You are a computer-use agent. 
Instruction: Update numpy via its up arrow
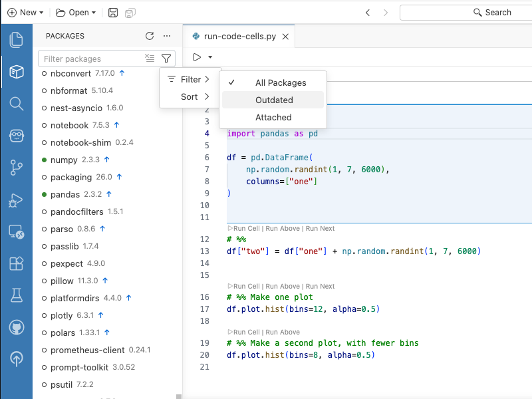(x=107, y=160)
